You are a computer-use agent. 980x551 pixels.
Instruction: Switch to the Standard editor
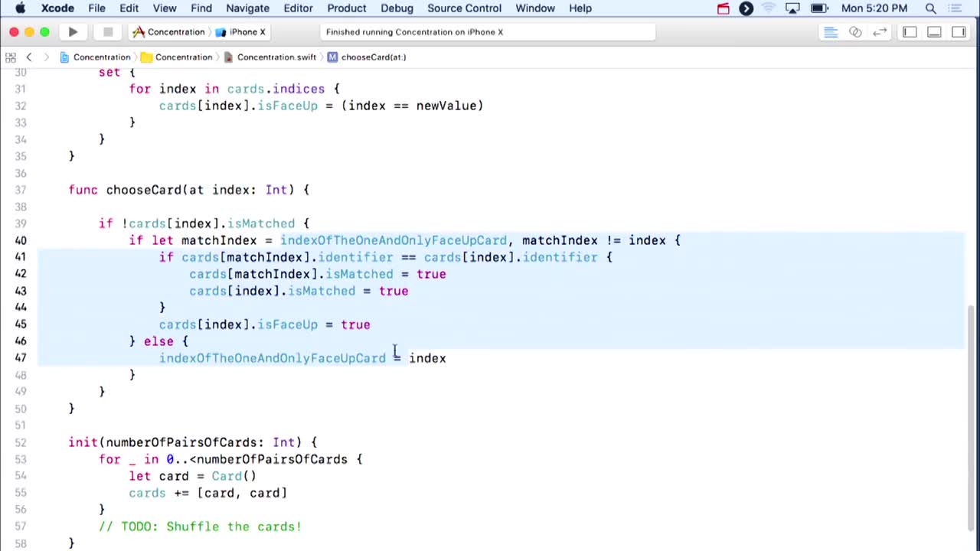click(x=831, y=32)
